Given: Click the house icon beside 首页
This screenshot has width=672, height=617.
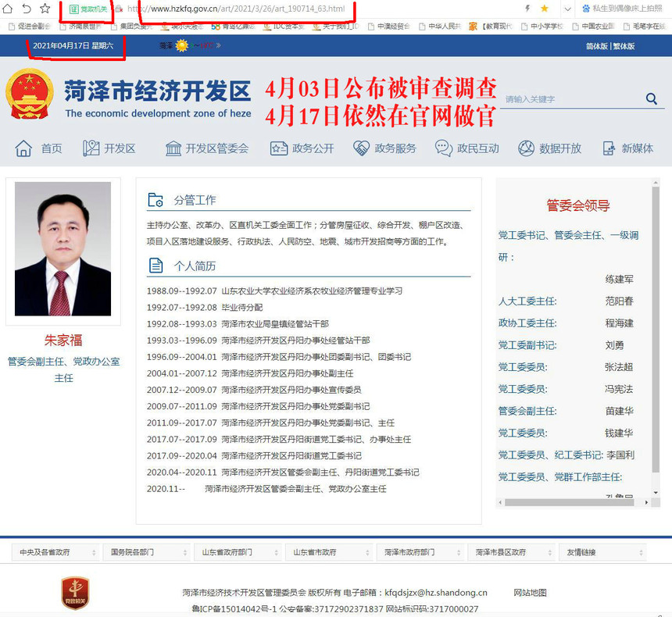Looking at the screenshot, I should pyautogui.click(x=23, y=148).
